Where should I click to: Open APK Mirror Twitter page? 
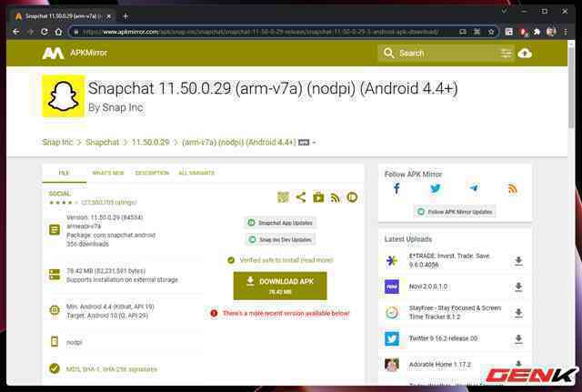tap(436, 188)
